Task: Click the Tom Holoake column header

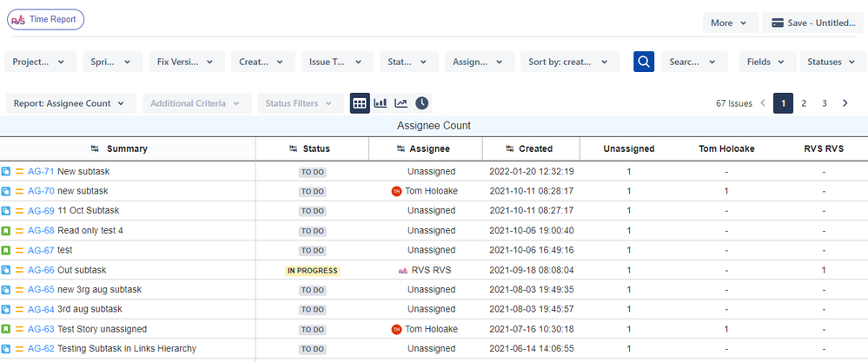Action: point(726,148)
